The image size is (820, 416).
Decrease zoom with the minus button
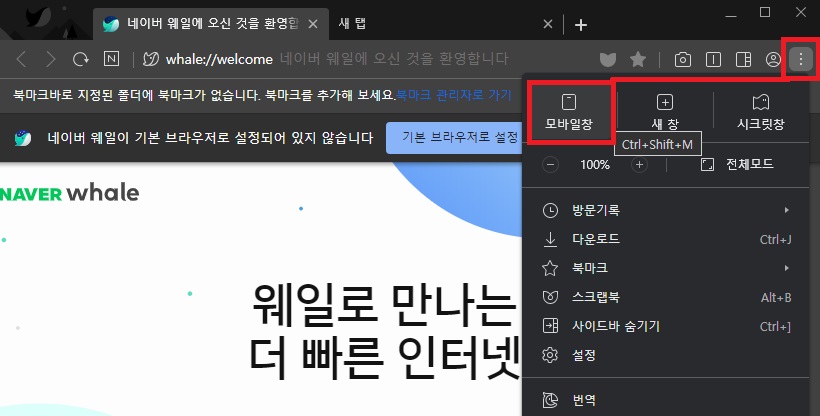coord(550,165)
